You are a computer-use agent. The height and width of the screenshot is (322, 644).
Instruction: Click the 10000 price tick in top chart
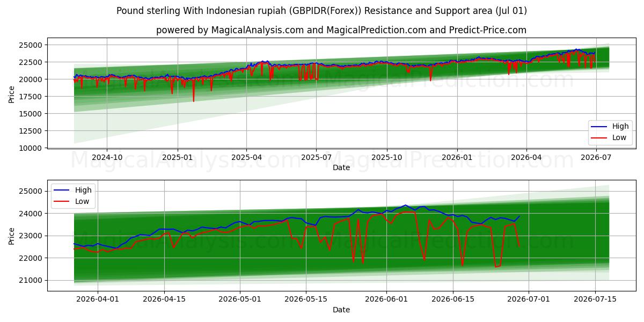32,148
